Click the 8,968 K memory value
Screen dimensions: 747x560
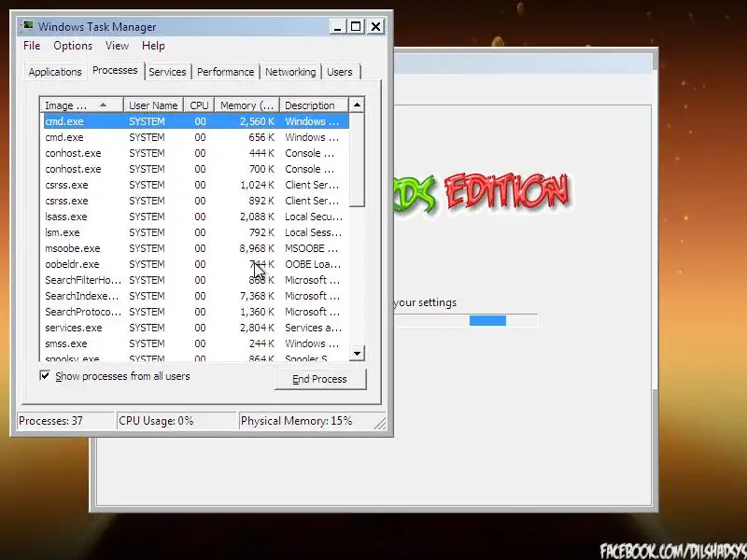tap(258, 248)
